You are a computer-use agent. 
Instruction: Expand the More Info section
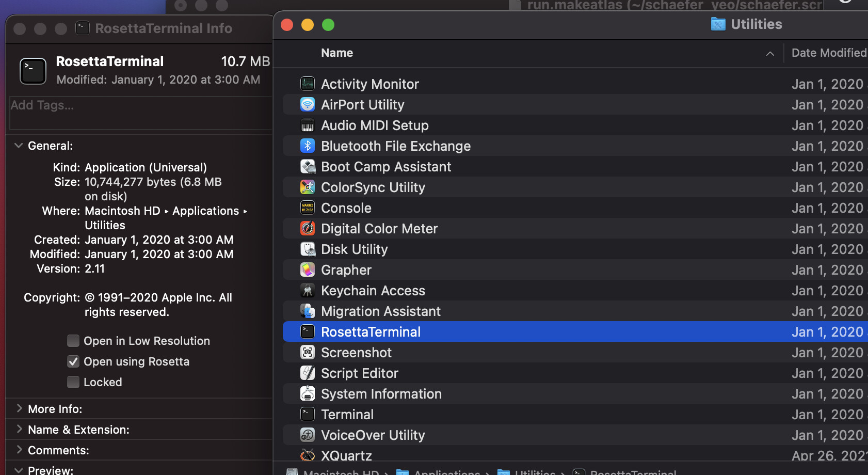click(19, 408)
